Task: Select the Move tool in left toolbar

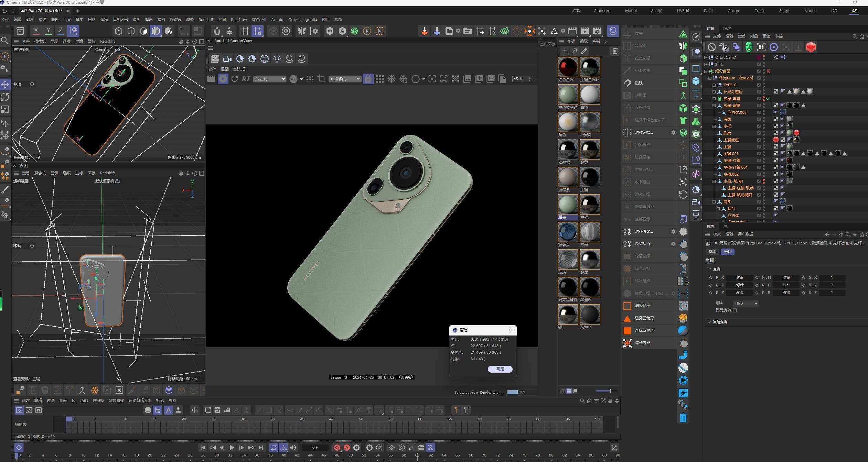Action: coord(5,84)
